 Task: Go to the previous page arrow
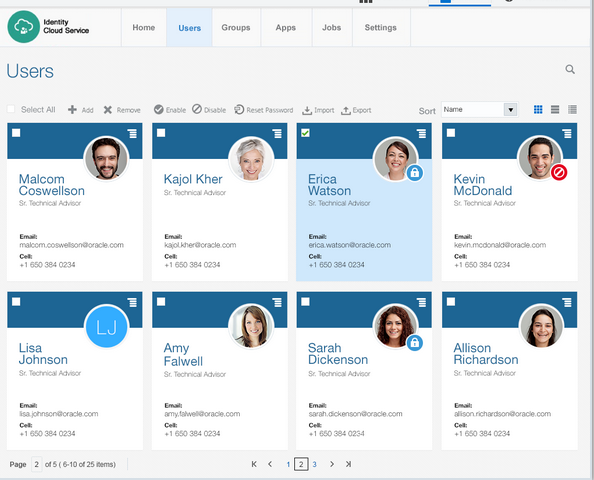point(270,464)
